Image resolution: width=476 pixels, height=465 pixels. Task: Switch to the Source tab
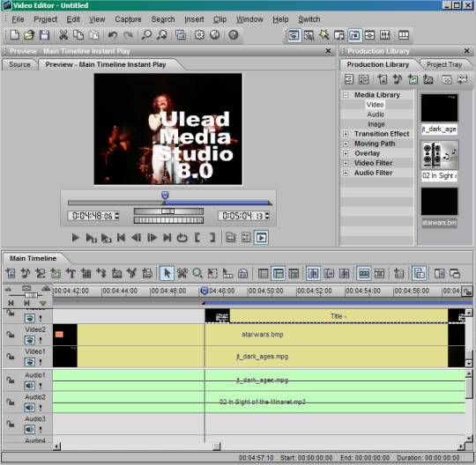tap(19, 64)
